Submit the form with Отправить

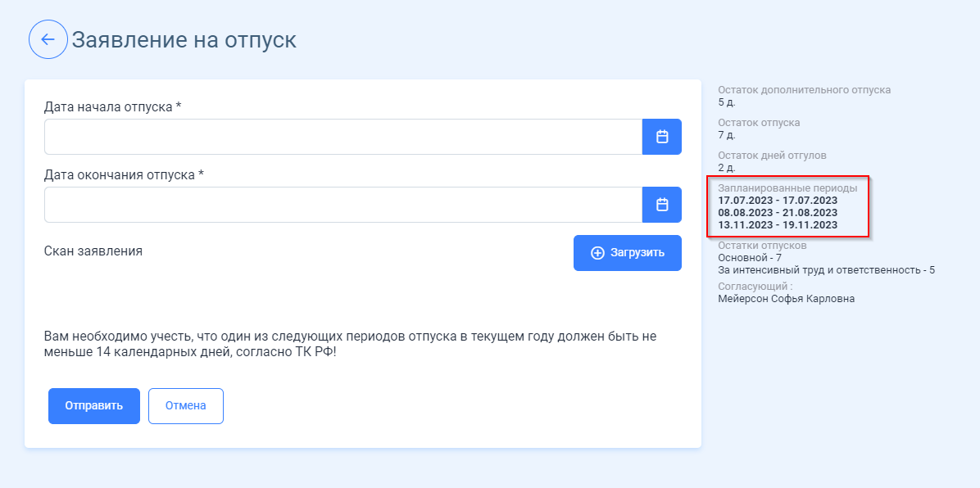93,406
